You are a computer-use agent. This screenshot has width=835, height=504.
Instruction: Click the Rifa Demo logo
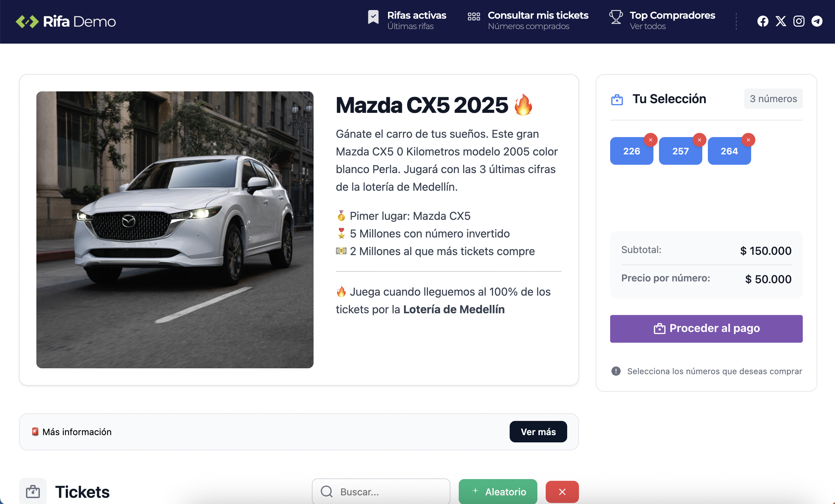(x=66, y=21)
